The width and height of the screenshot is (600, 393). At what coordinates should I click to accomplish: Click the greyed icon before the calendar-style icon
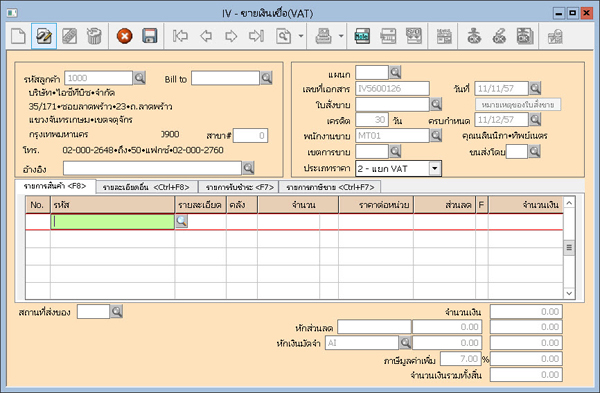pyautogui.click(x=414, y=36)
